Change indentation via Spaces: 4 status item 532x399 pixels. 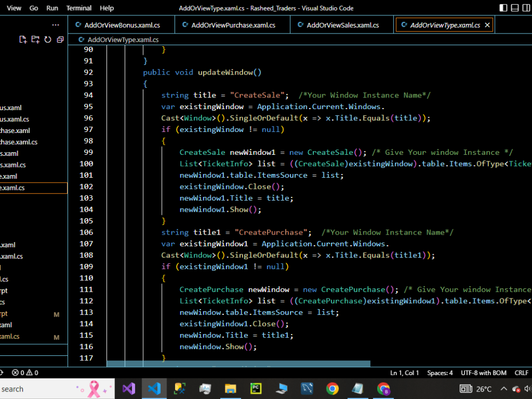click(x=440, y=373)
